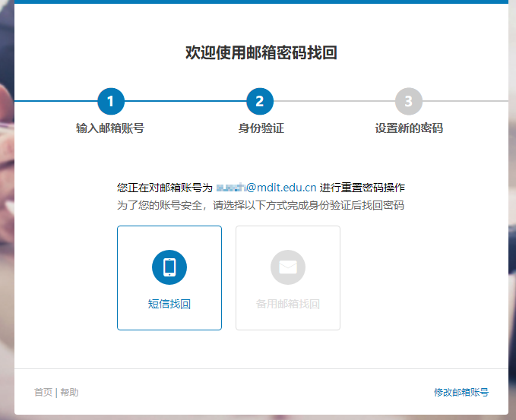Click the blue bar at the top of the panel
Screen dimensions: 516x420
tap(261, 2)
